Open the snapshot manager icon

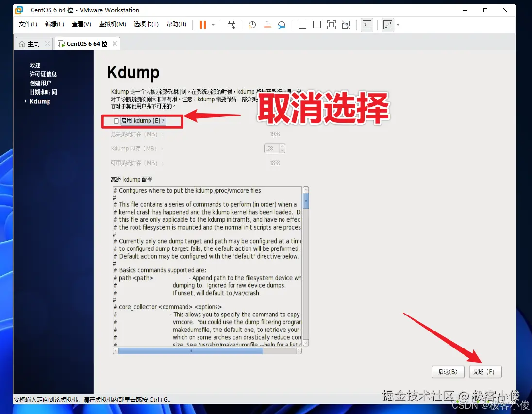pos(282,25)
